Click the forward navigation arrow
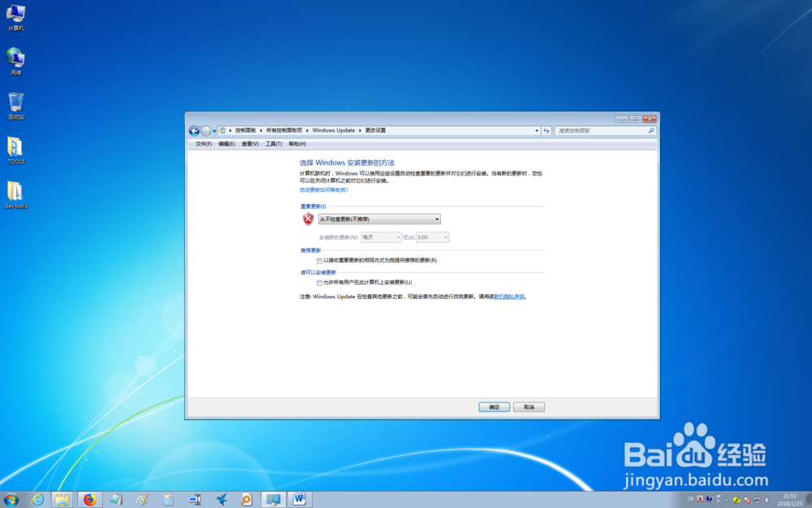 tap(206, 131)
